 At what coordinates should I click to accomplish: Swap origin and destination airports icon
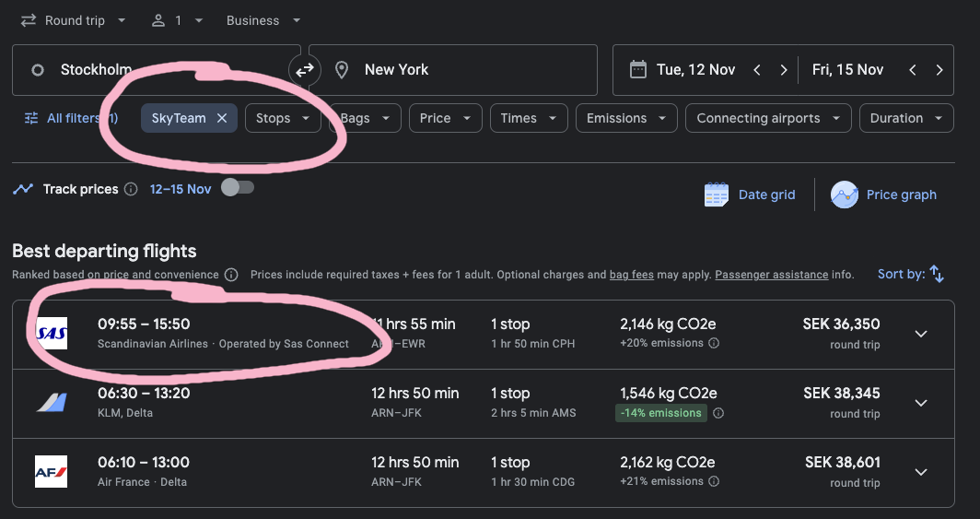[x=304, y=70]
